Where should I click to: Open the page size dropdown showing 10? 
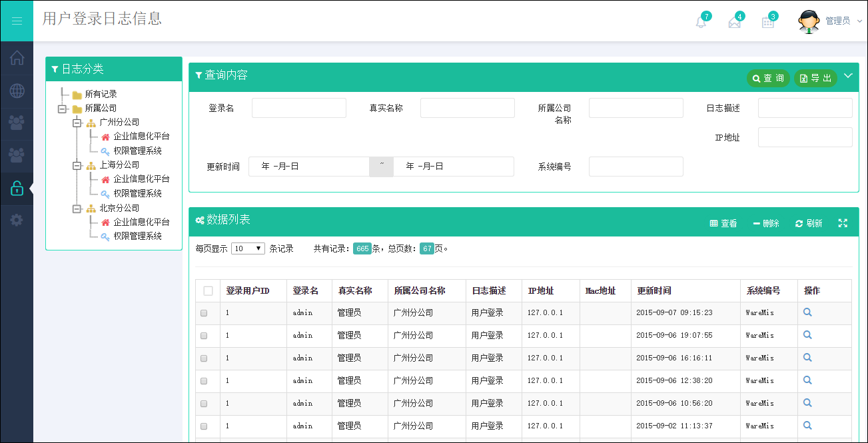(248, 248)
